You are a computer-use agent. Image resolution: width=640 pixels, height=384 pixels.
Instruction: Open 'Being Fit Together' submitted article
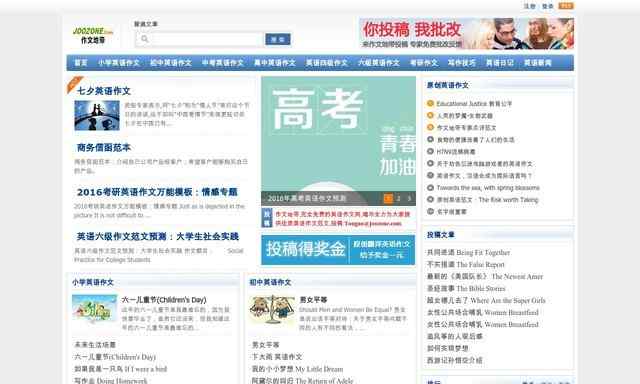point(469,253)
